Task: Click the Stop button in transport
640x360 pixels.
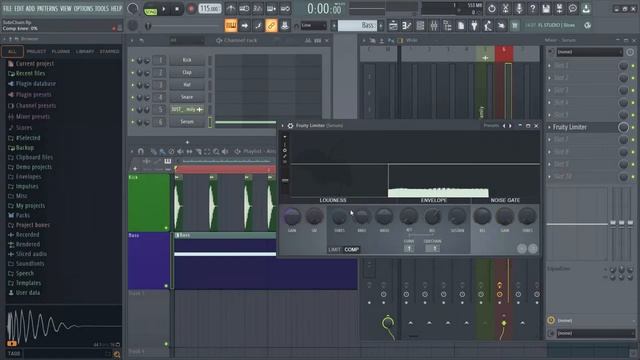Action: [x=177, y=9]
